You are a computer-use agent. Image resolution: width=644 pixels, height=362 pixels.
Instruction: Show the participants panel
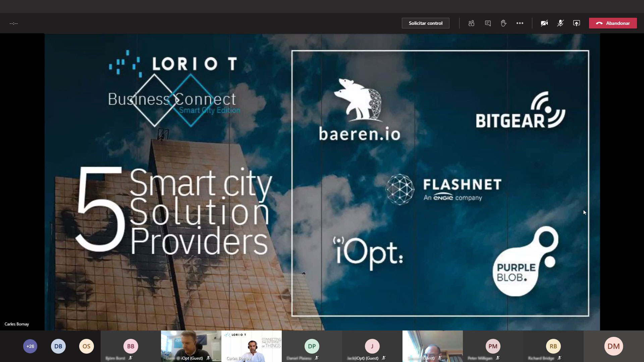tap(471, 23)
